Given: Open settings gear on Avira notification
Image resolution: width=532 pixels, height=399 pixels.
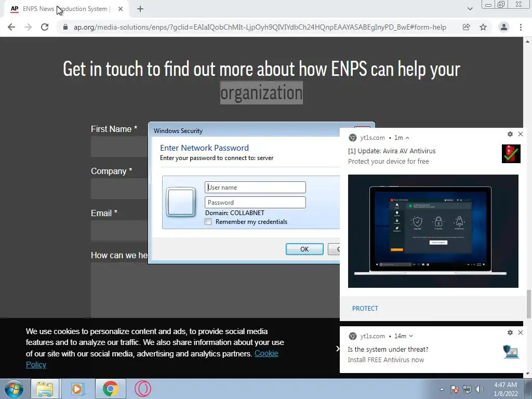Looking at the screenshot, I should pyautogui.click(x=510, y=134).
